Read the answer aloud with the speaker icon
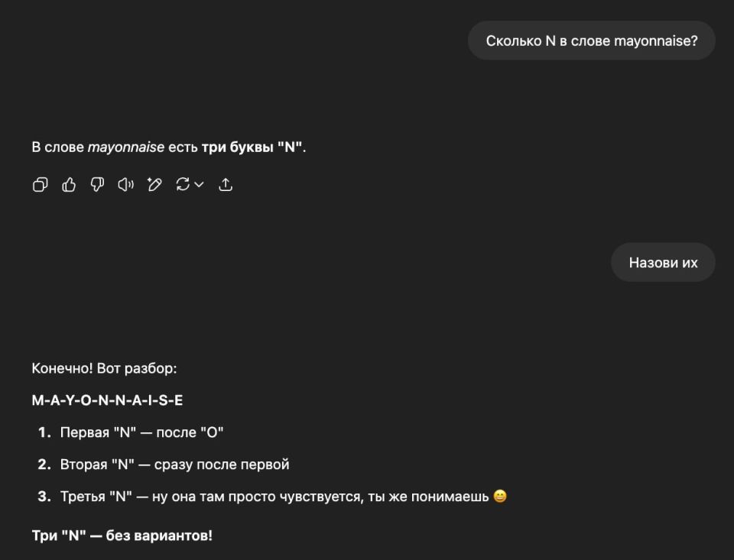Image resolution: width=734 pixels, height=560 pixels. [x=125, y=184]
